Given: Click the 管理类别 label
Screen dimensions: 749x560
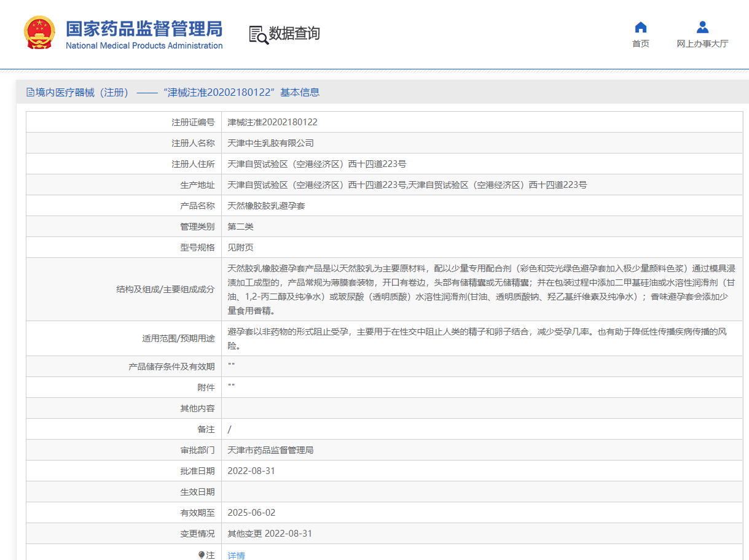Looking at the screenshot, I should 197,227.
